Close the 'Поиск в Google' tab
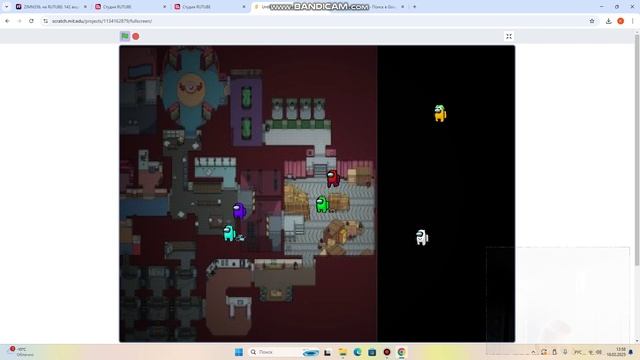 click(x=402, y=7)
